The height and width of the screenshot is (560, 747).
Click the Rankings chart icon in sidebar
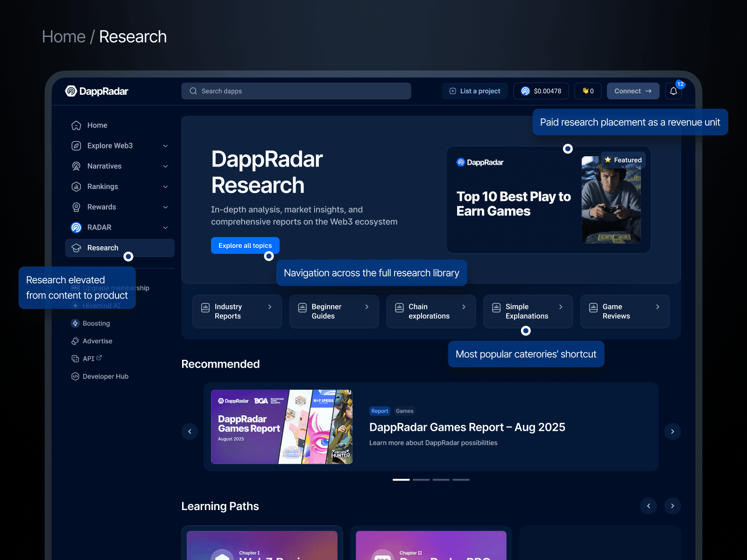[x=76, y=187]
